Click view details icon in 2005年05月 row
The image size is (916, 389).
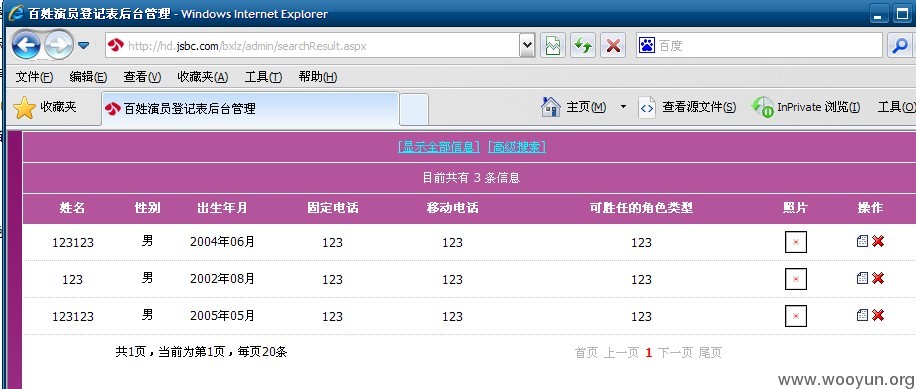(862, 315)
